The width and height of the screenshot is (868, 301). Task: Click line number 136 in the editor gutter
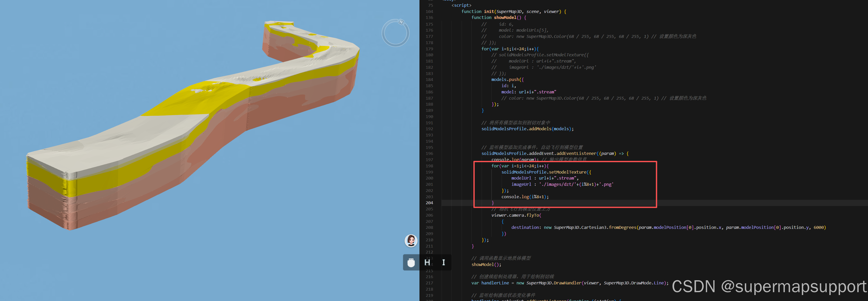[429, 17]
